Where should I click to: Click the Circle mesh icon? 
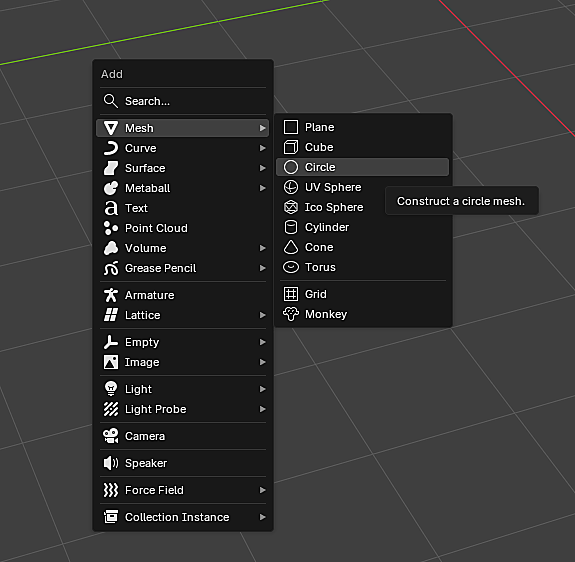[291, 167]
